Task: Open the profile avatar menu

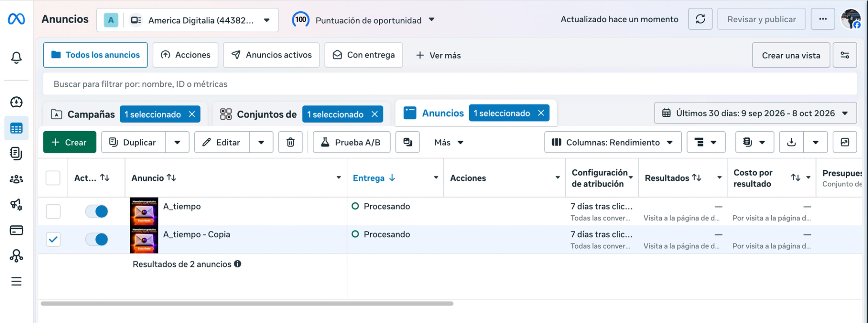Action: pos(851,19)
